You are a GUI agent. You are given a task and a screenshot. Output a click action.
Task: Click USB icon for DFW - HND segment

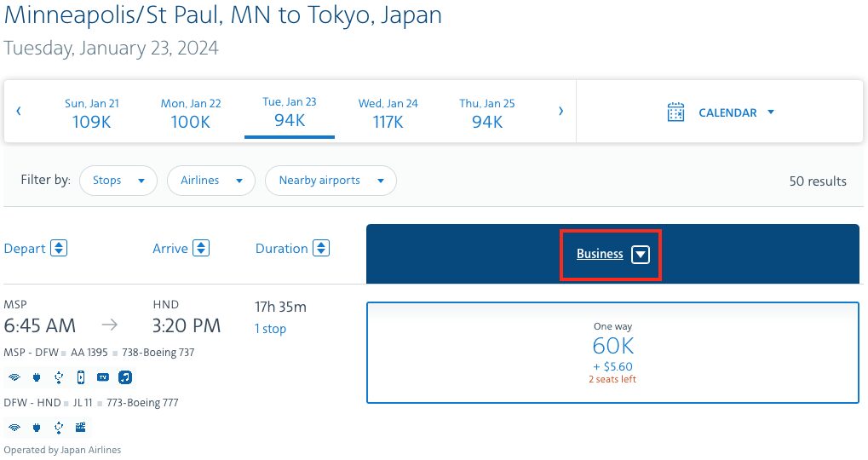pos(59,428)
